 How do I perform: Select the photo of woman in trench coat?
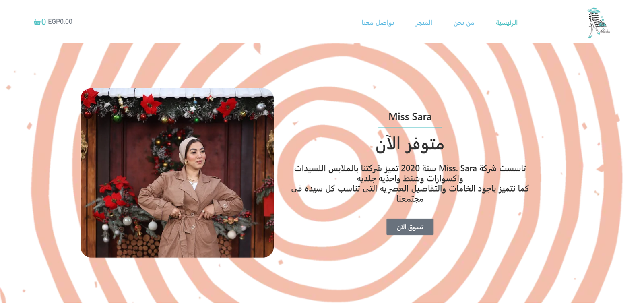point(177,173)
